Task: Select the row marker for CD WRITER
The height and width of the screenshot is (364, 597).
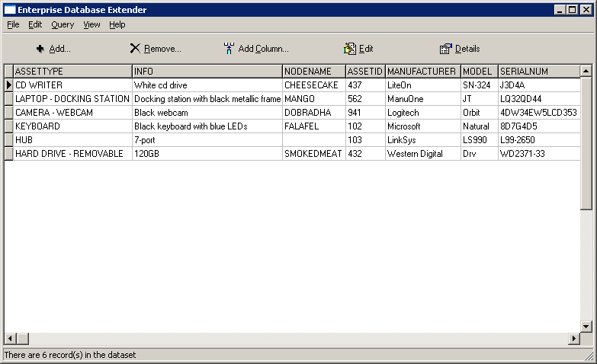Action: tap(8, 85)
